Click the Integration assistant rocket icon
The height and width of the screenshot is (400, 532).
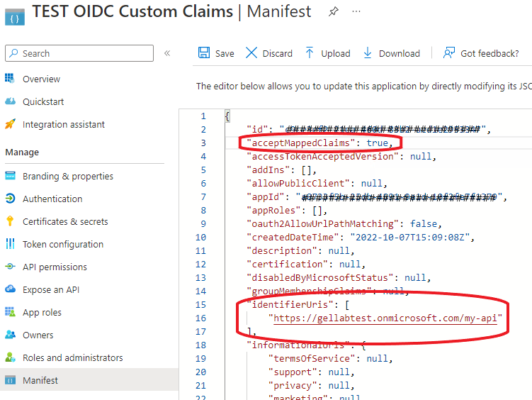pos(10,124)
